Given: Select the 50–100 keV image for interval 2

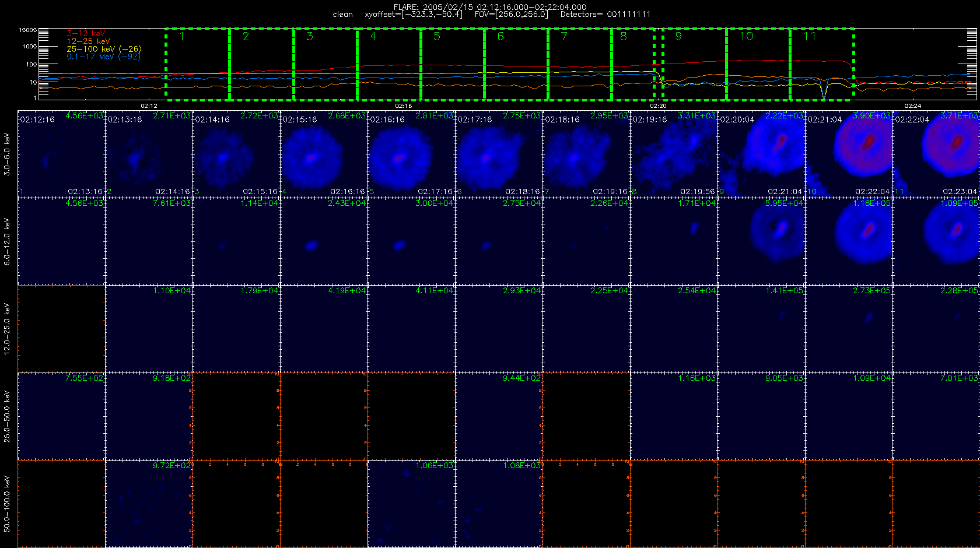Looking at the screenshot, I should [149, 504].
